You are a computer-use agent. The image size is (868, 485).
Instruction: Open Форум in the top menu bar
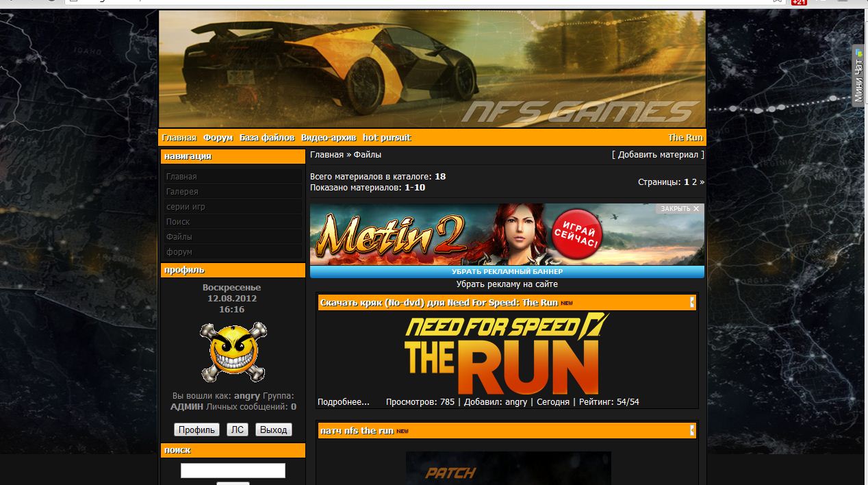[x=218, y=138]
